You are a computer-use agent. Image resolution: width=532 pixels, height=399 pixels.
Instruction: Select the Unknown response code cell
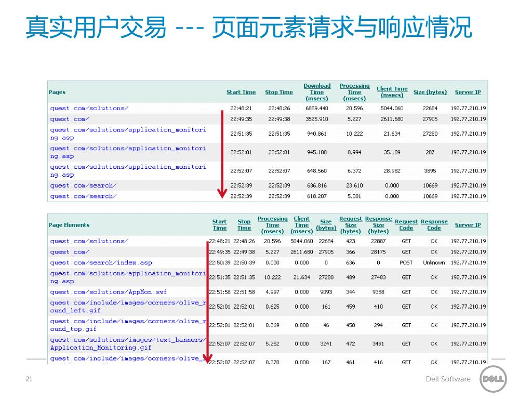tap(434, 262)
